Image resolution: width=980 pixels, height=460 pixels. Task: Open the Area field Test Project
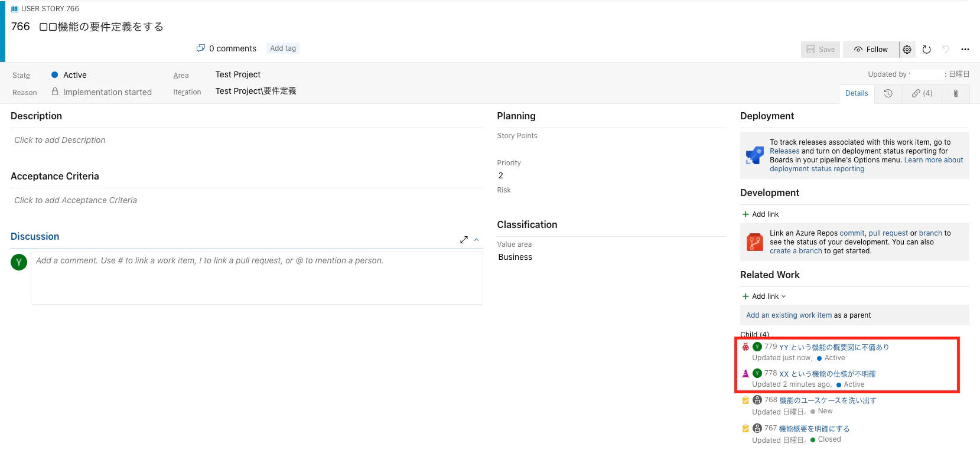(x=238, y=74)
